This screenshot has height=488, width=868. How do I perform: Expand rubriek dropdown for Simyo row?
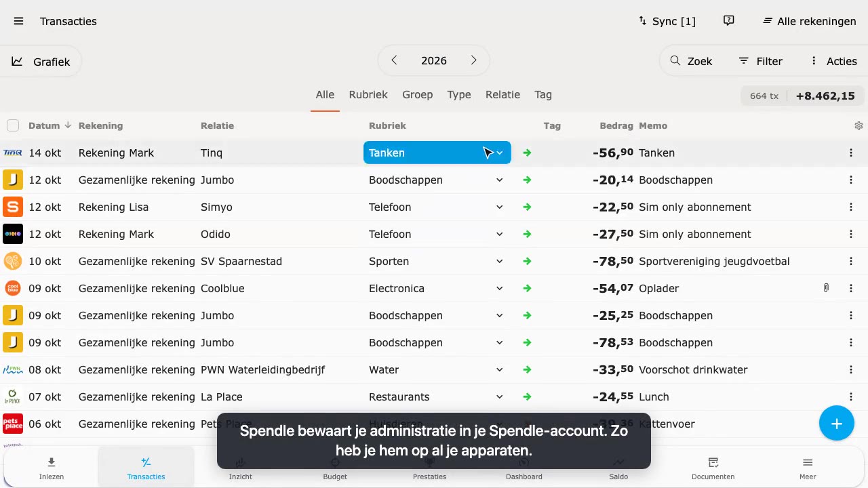[499, 207]
